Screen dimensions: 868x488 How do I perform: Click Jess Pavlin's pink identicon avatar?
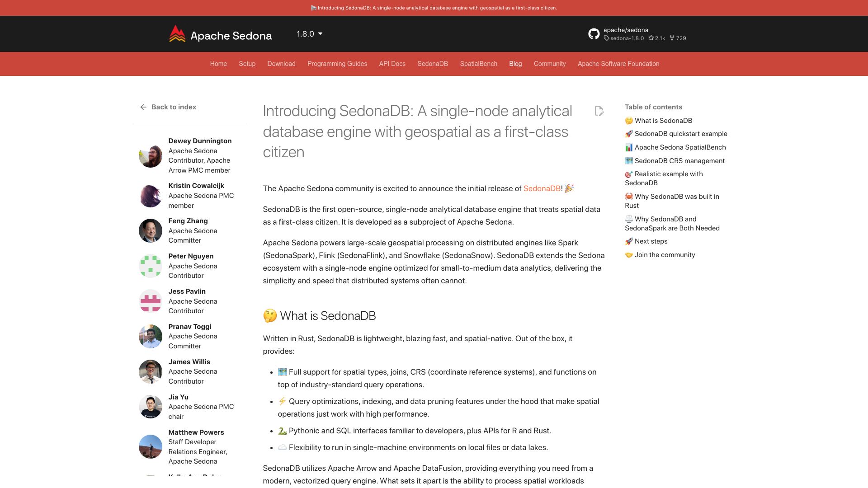pyautogui.click(x=151, y=301)
